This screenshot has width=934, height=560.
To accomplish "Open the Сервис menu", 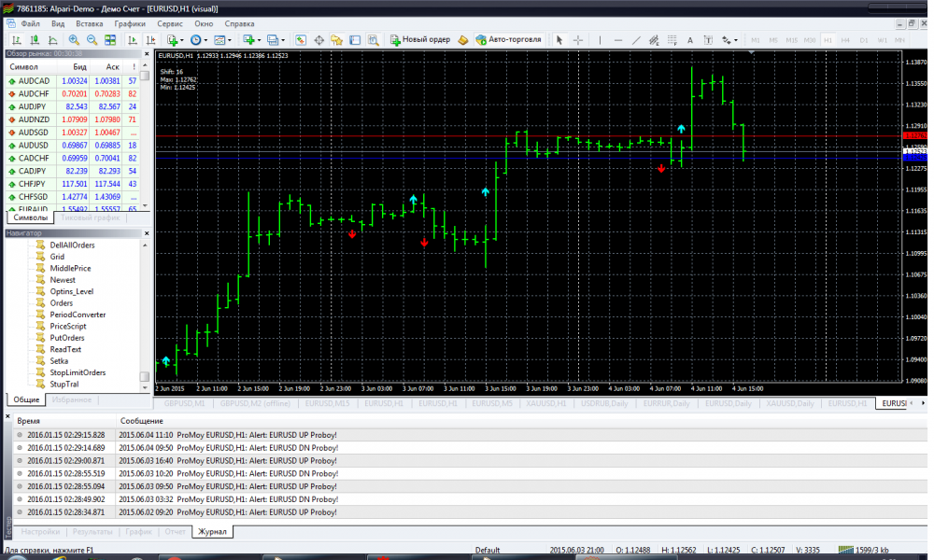I will tap(170, 22).
